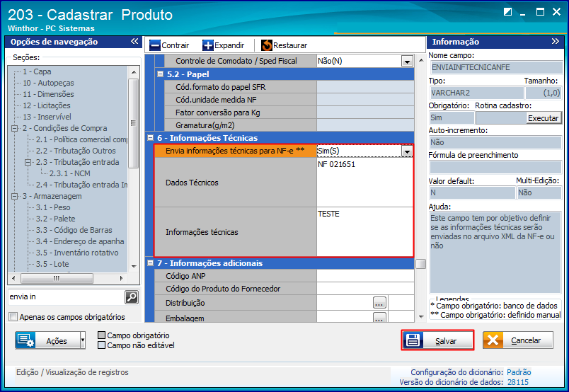Collapse section 7 - Informações adicionais
Image resolution: width=569 pixels, height=392 pixels.
tap(150, 263)
